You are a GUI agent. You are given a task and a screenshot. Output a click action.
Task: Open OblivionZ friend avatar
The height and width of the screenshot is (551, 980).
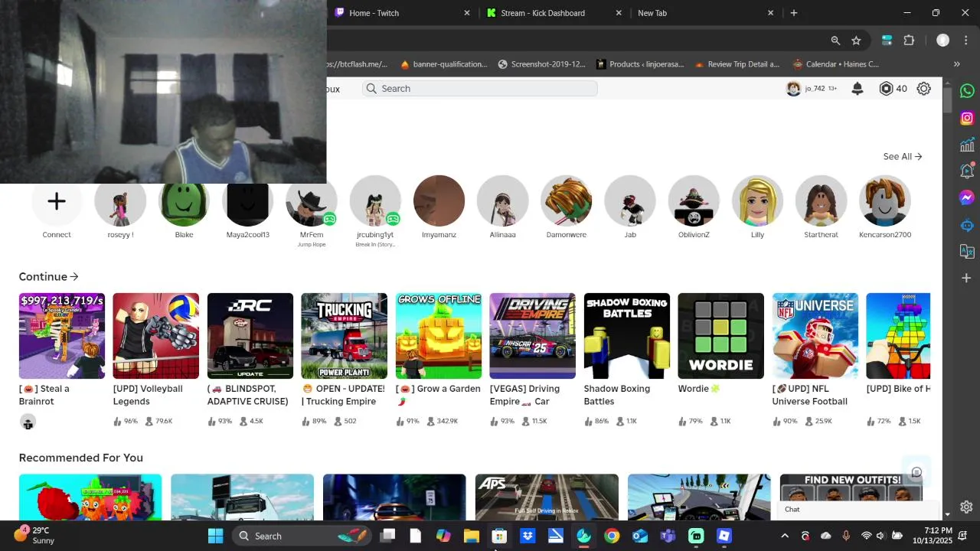pyautogui.click(x=694, y=201)
